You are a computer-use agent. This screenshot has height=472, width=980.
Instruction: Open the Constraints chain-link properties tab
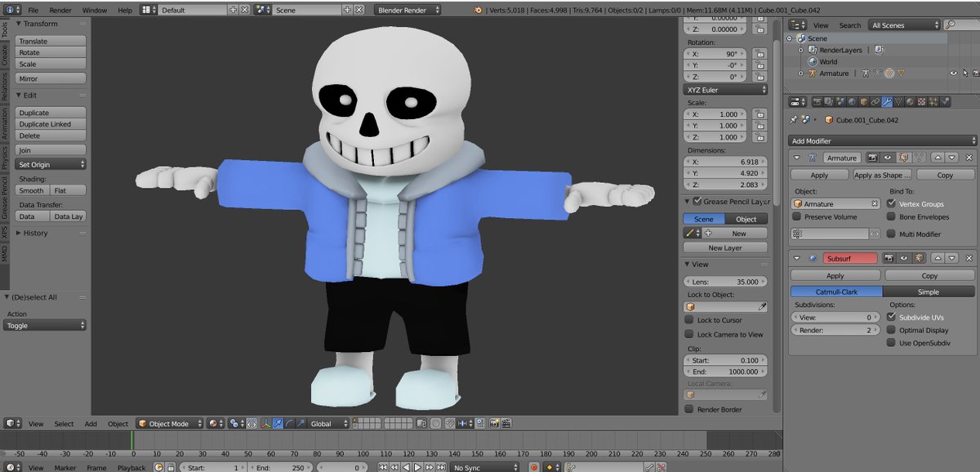[x=875, y=102]
